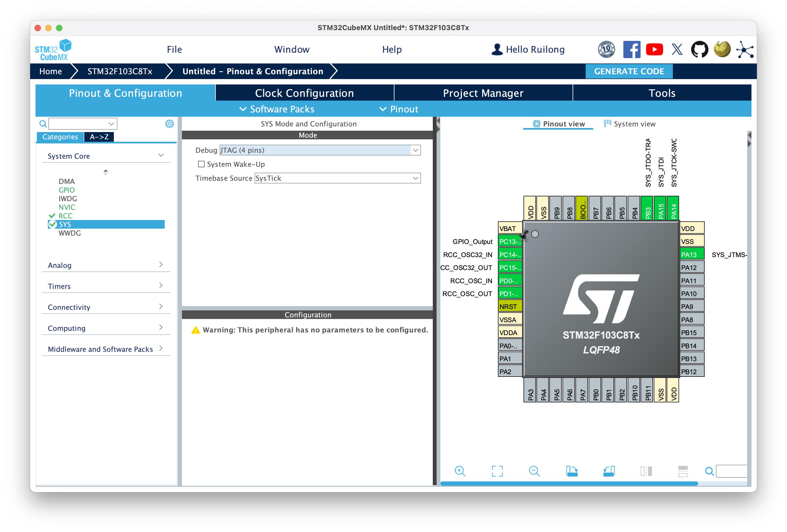
Task: Open the GitHub icon in the top bar
Action: tap(699, 49)
